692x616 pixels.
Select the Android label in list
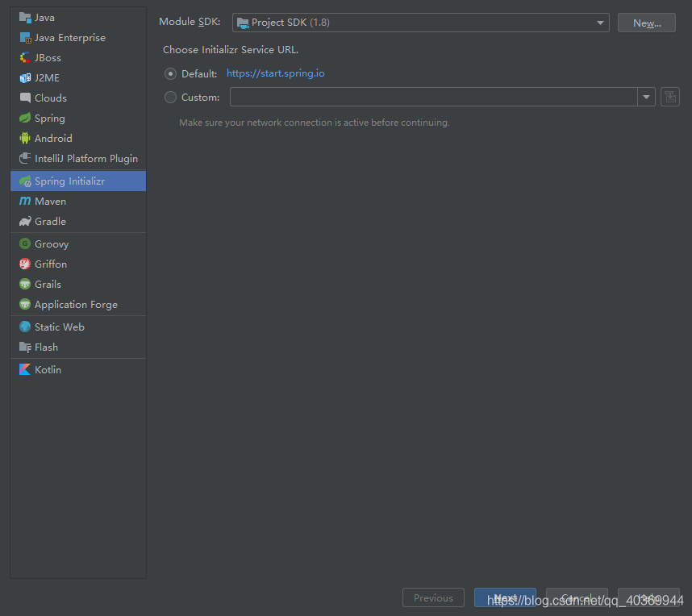coord(53,139)
